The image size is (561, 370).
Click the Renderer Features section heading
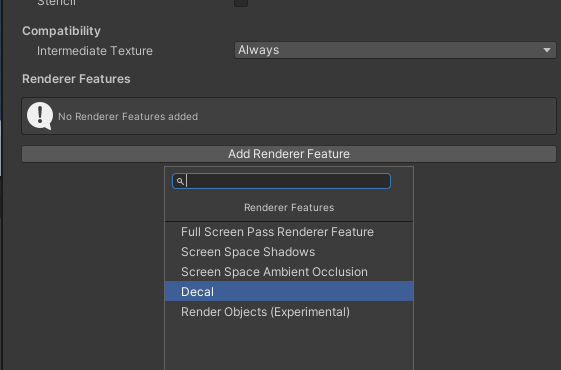(76, 79)
